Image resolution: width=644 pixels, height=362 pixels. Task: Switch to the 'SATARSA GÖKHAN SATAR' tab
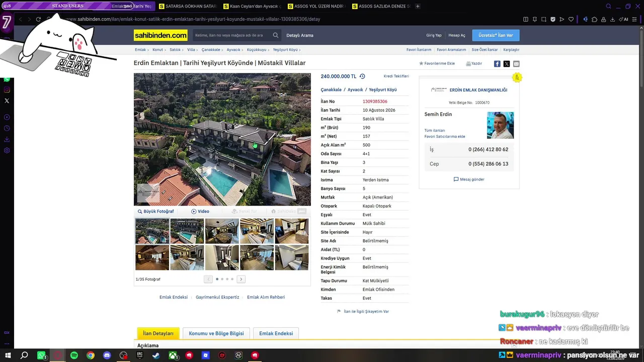[x=187, y=6]
